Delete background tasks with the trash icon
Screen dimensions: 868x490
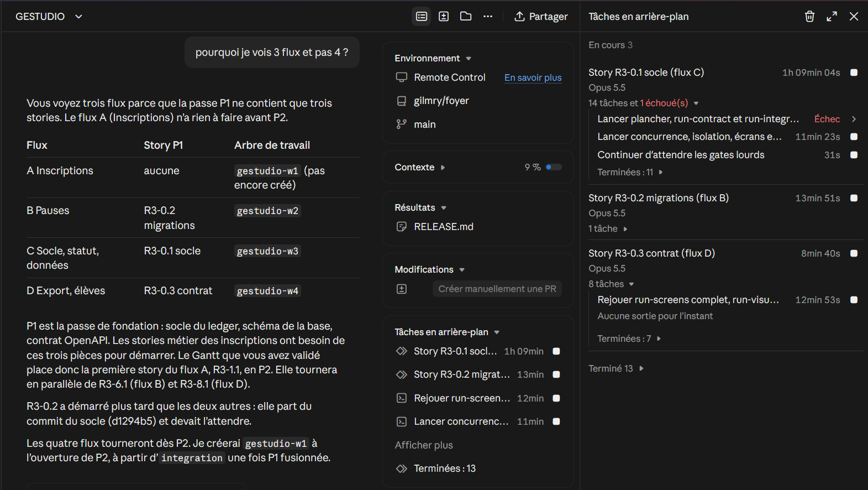point(809,17)
